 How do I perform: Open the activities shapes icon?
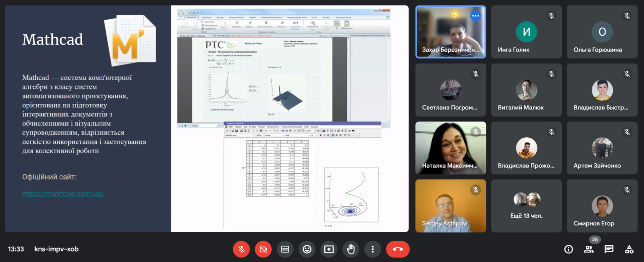coord(629,249)
